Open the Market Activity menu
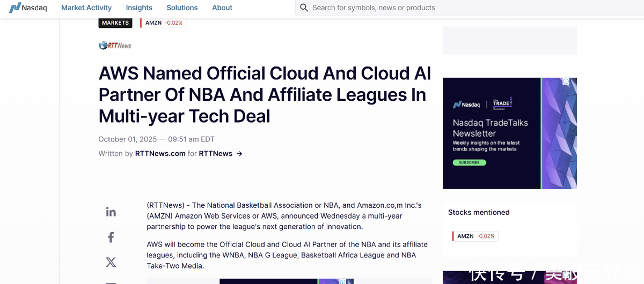This screenshot has width=644, height=284. 86,8
